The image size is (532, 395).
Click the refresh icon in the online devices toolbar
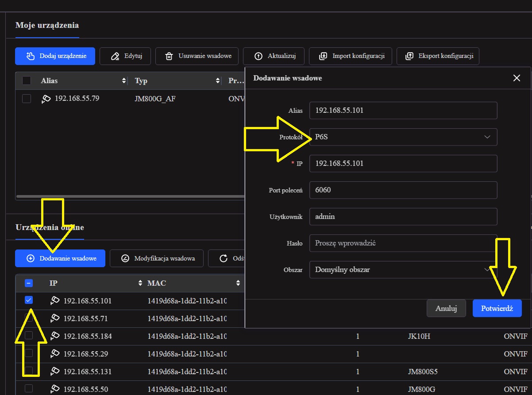(224, 258)
